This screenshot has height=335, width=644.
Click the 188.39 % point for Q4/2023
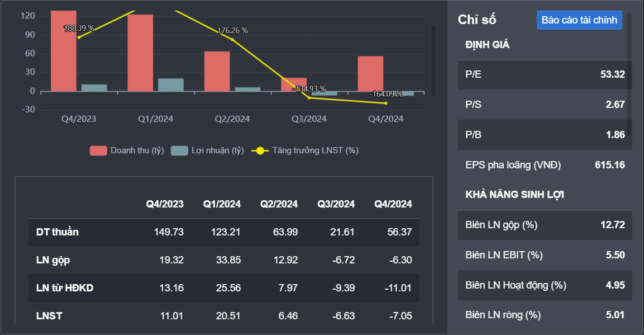click(x=79, y=37)
